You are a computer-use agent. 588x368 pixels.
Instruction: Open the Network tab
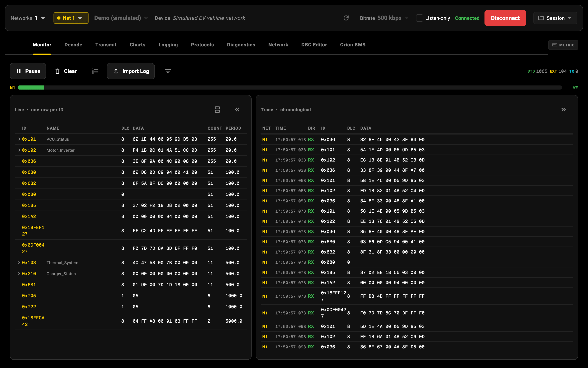(278, 45)
